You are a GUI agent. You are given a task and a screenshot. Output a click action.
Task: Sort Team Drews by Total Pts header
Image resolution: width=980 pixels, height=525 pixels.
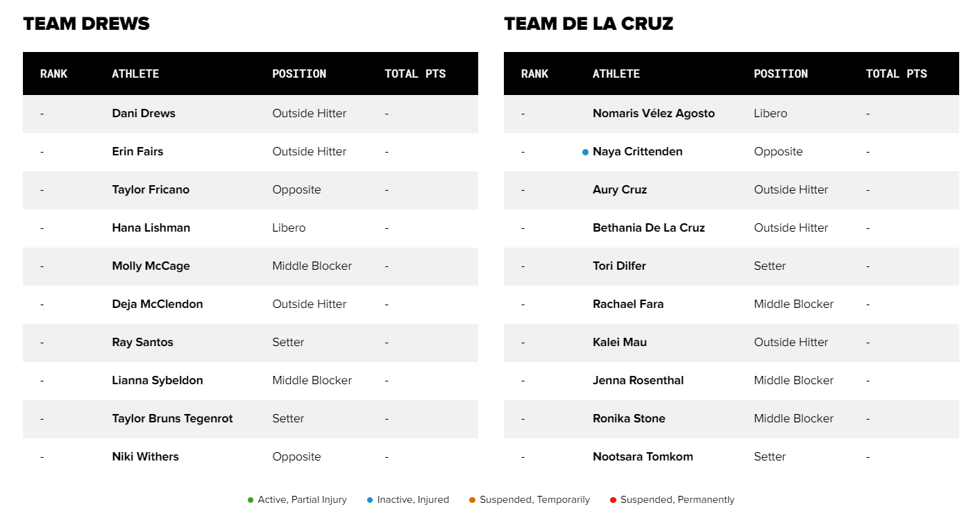[x=415, y=74]
